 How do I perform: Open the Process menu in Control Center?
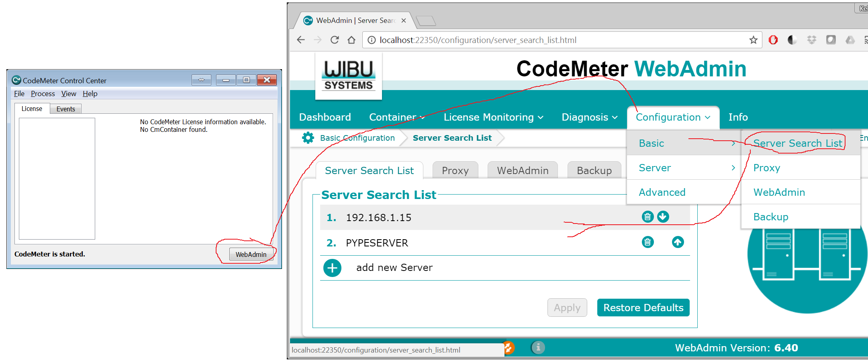point(43,94)
